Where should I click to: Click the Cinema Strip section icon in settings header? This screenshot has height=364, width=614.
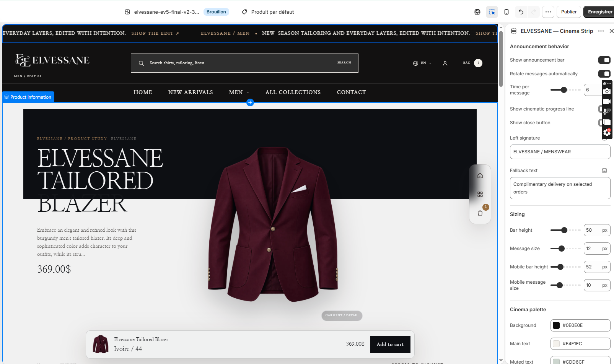click(x=514, y=31)
